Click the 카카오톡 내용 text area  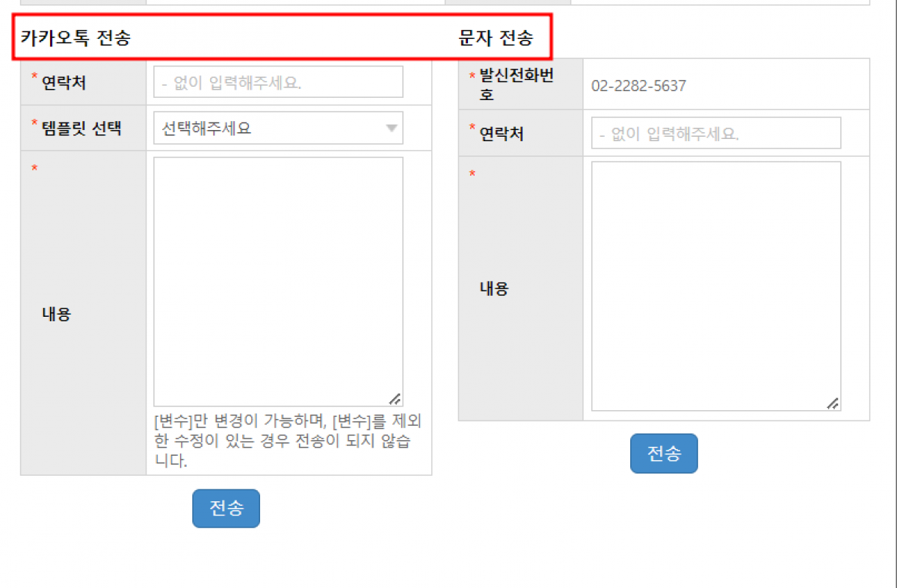tap(277, 281)
